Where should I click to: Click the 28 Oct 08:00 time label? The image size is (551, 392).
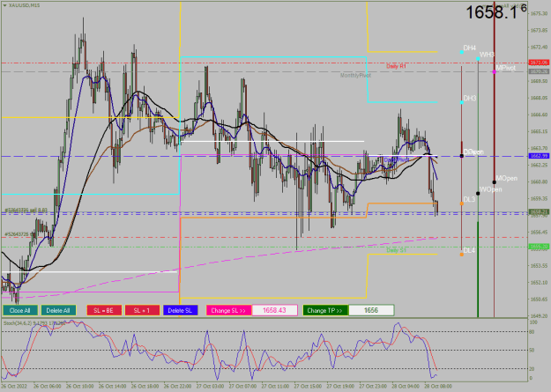(x=438, y=387)
